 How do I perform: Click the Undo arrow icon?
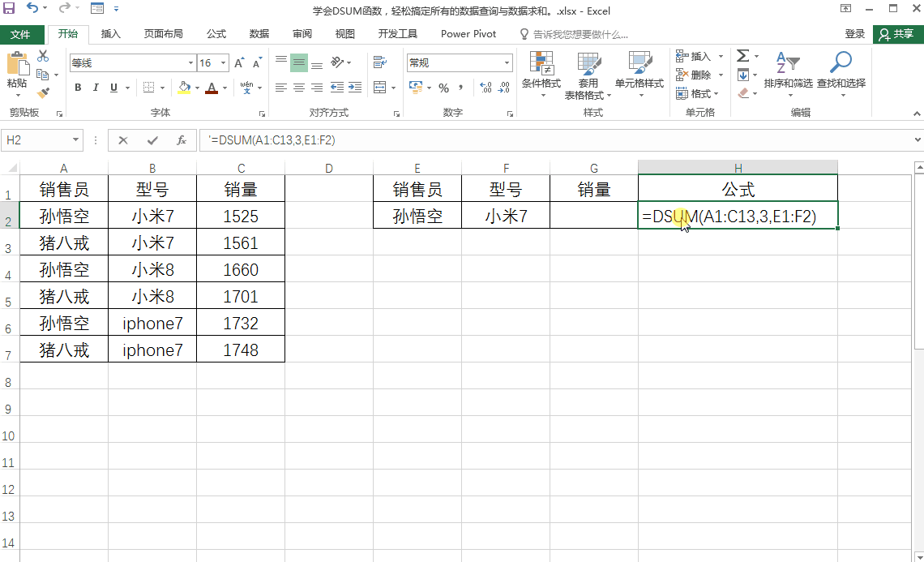pos(32,8)
